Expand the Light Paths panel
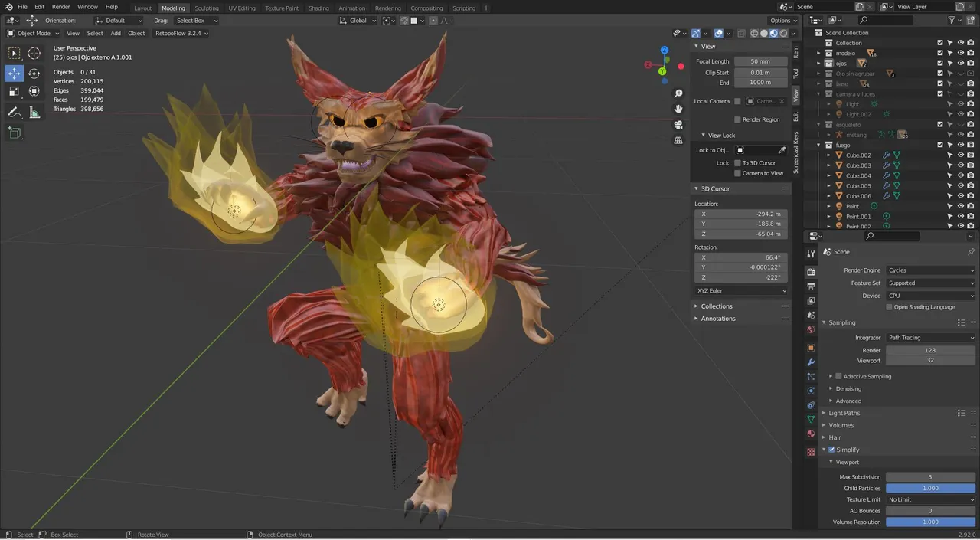 (x=844, y=413)
